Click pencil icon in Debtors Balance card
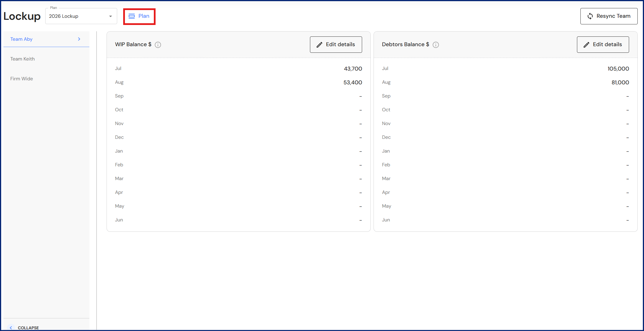 [x=586, y=45]
